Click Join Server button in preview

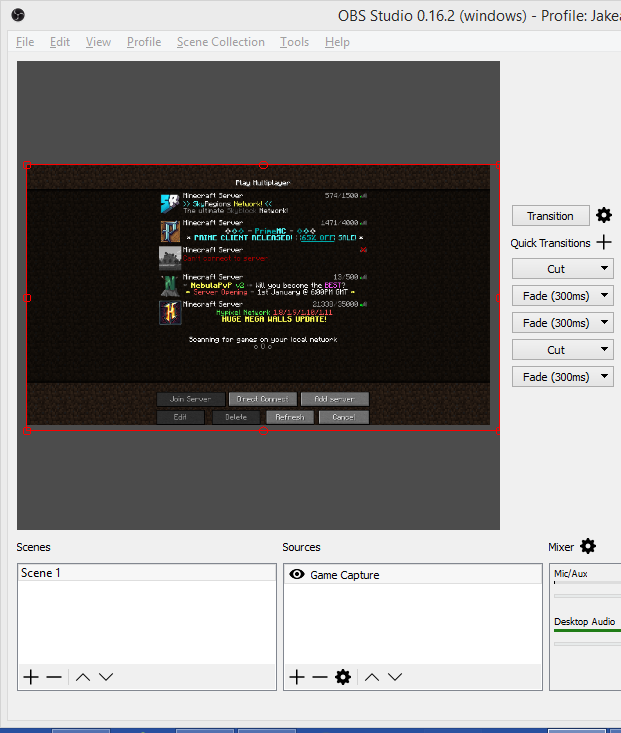(191, 399)
